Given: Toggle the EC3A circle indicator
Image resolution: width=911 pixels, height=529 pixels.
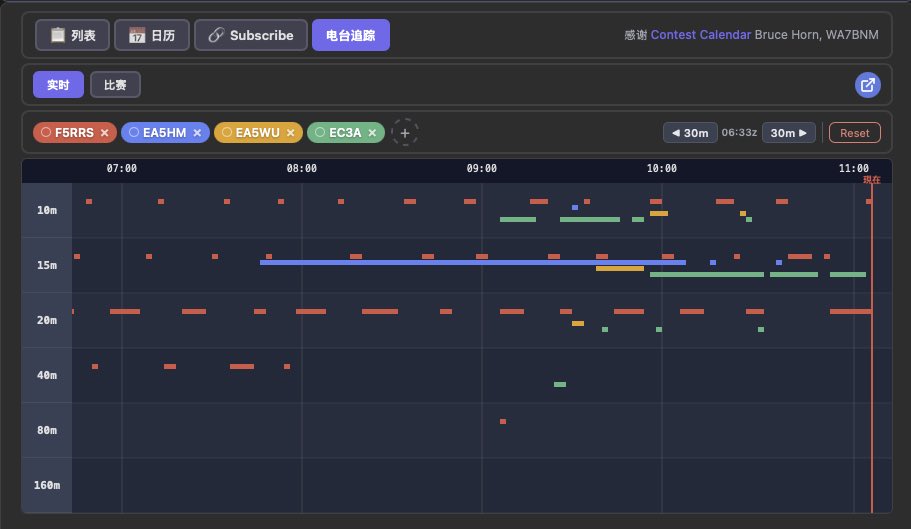Looking at the screenshot, I should (320, 132).
